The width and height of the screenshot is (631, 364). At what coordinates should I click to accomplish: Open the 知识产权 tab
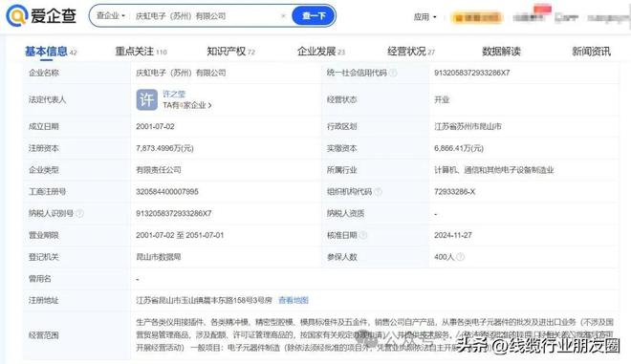click(x=231, y=52)
